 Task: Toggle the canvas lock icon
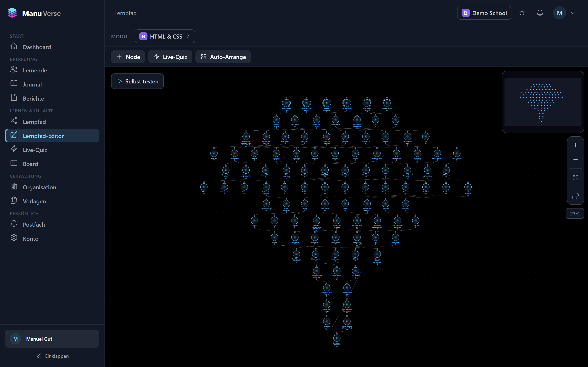pyautogui.click(x=575, y=196)
